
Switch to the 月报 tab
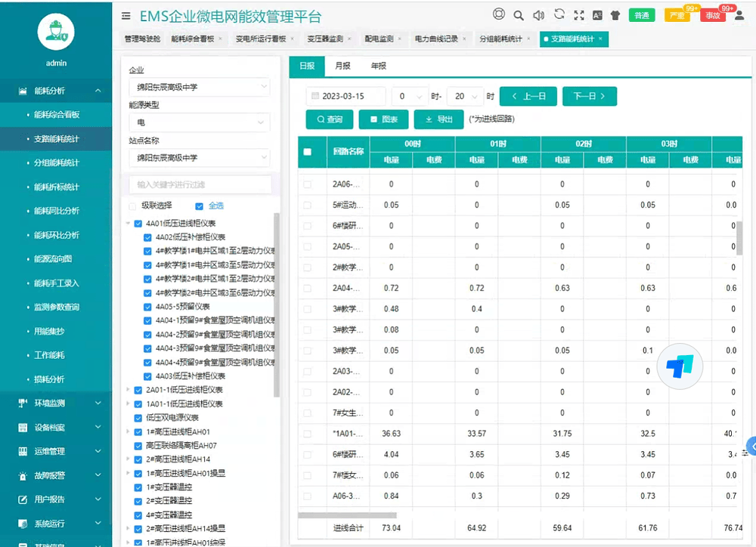pos(342,66)
